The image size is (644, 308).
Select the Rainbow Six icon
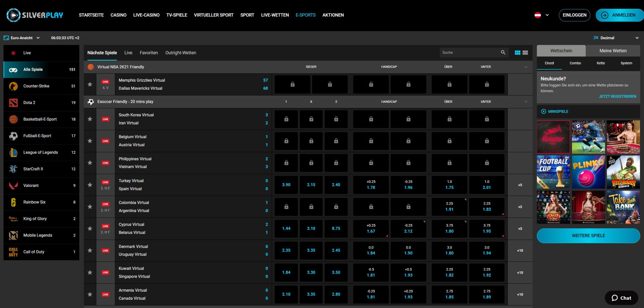[13, 202]
